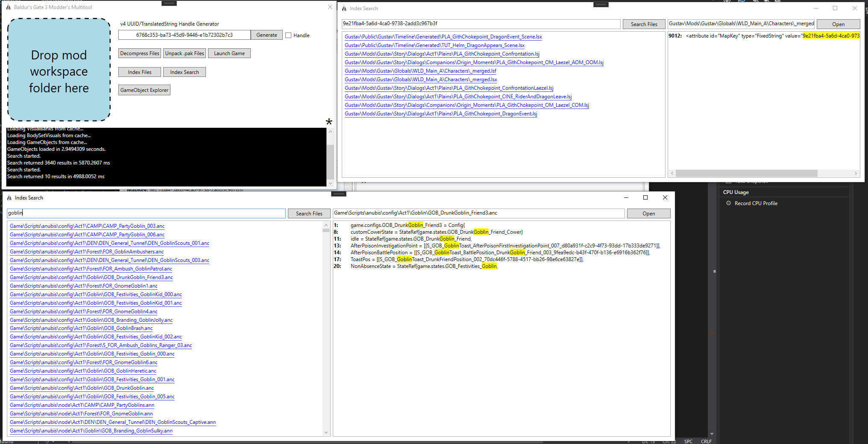Click CRLF in the status bar
This screenshot has width=868, height=444.
(x=706, y=441)
